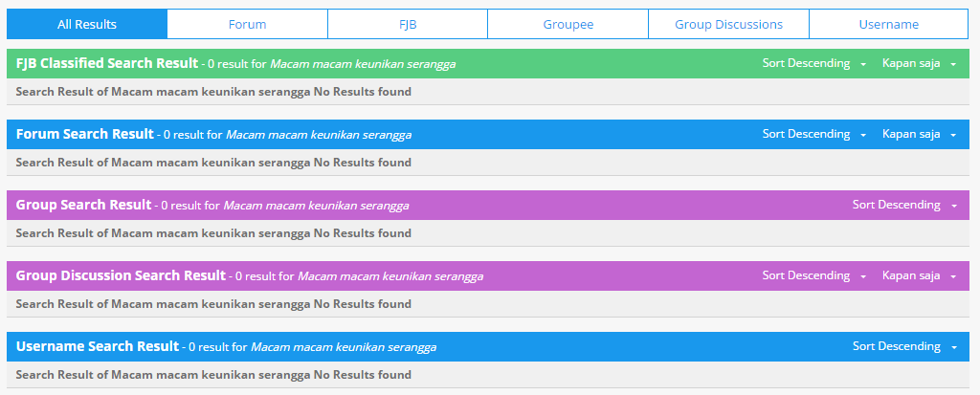Click No Results text under Group Search
The height and width of the screenshot is (395, 980).
point(213,233)
